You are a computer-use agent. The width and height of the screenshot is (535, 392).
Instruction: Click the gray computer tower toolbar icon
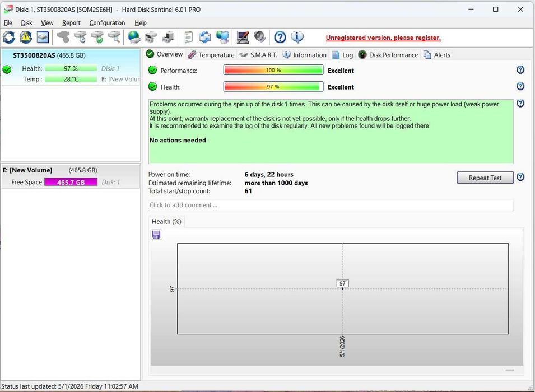tap(168, 37)
